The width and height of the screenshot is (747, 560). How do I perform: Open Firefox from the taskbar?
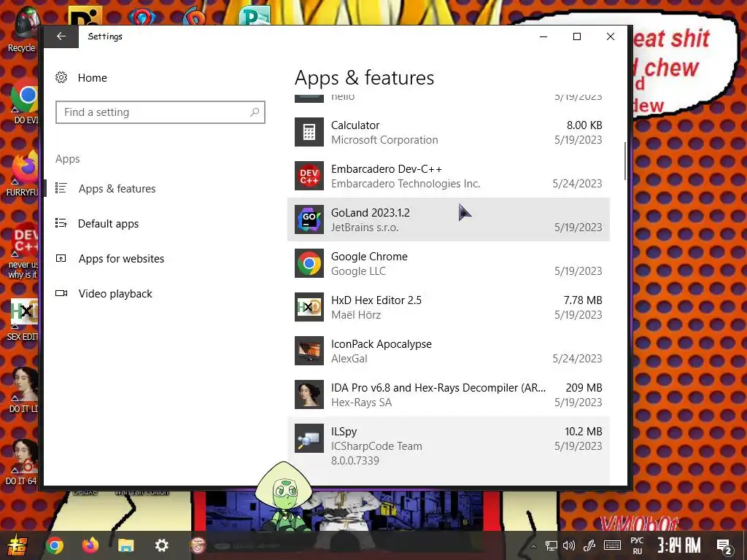(x=90, y=545)
